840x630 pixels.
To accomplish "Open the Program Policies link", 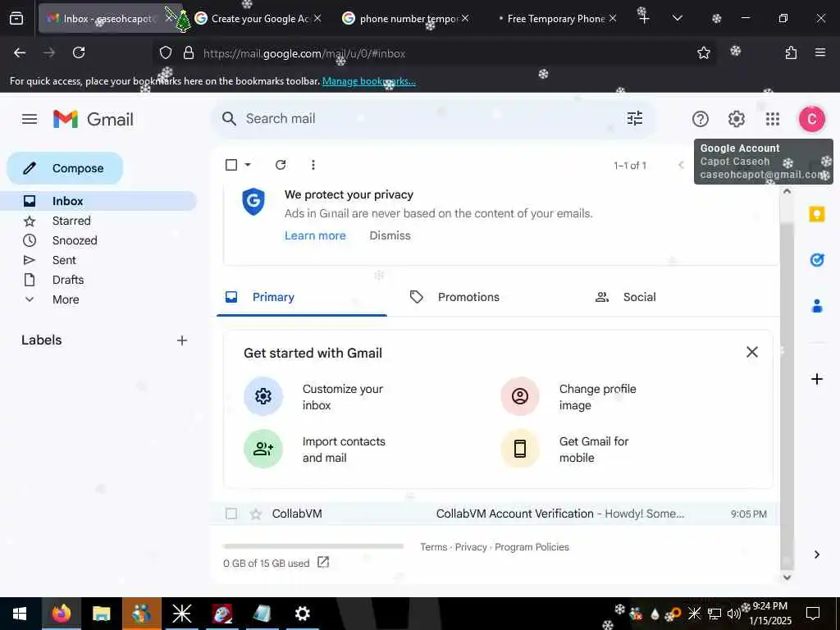I will tap(532, 547).
